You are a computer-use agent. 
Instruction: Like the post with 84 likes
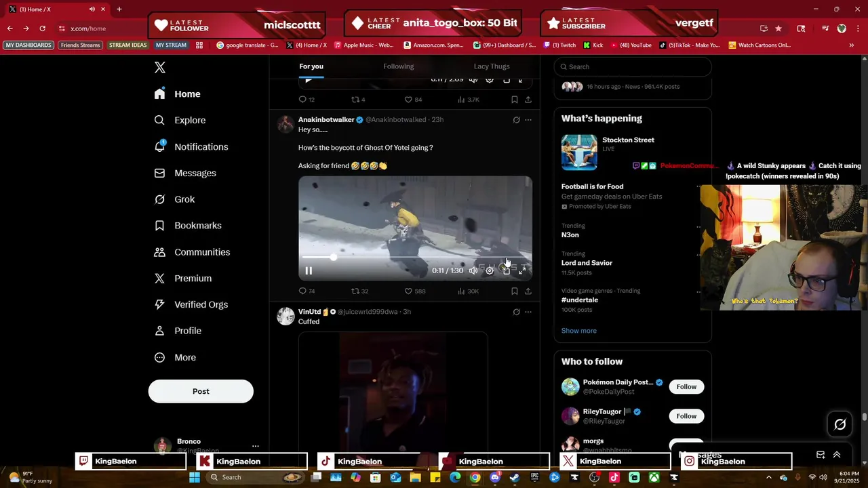tap(414, 100)
